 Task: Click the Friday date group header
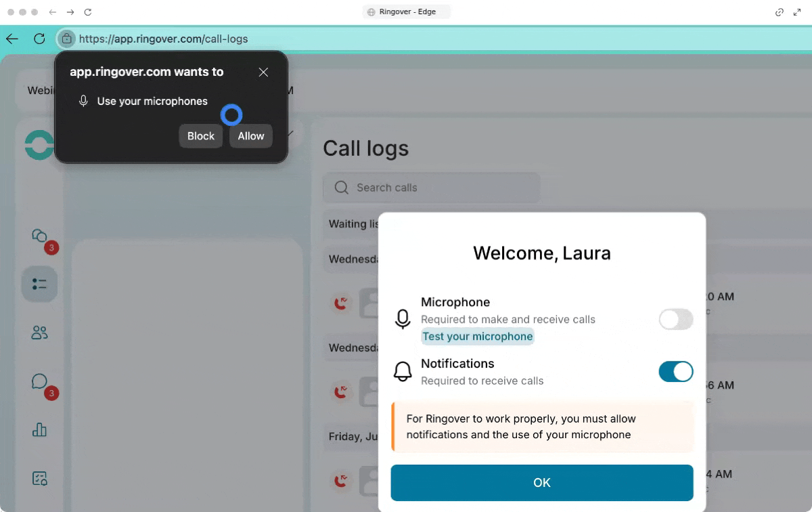click(353, 437)
